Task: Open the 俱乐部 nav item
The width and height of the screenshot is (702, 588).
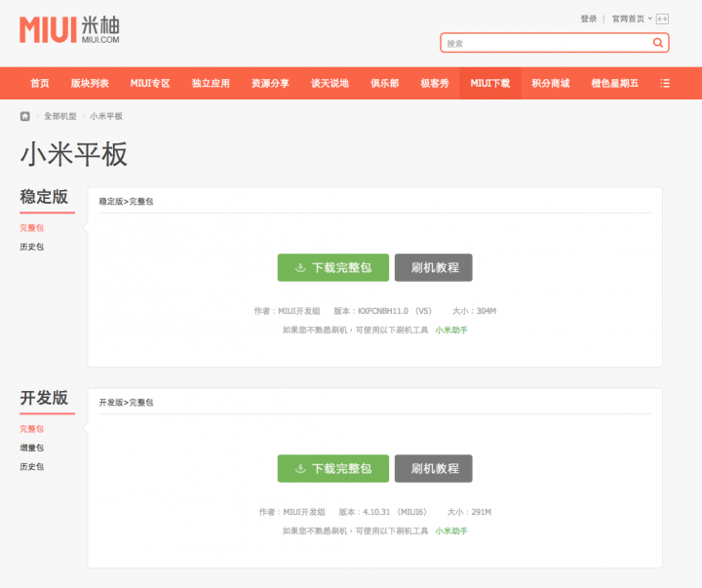Action: coord(384,83)
